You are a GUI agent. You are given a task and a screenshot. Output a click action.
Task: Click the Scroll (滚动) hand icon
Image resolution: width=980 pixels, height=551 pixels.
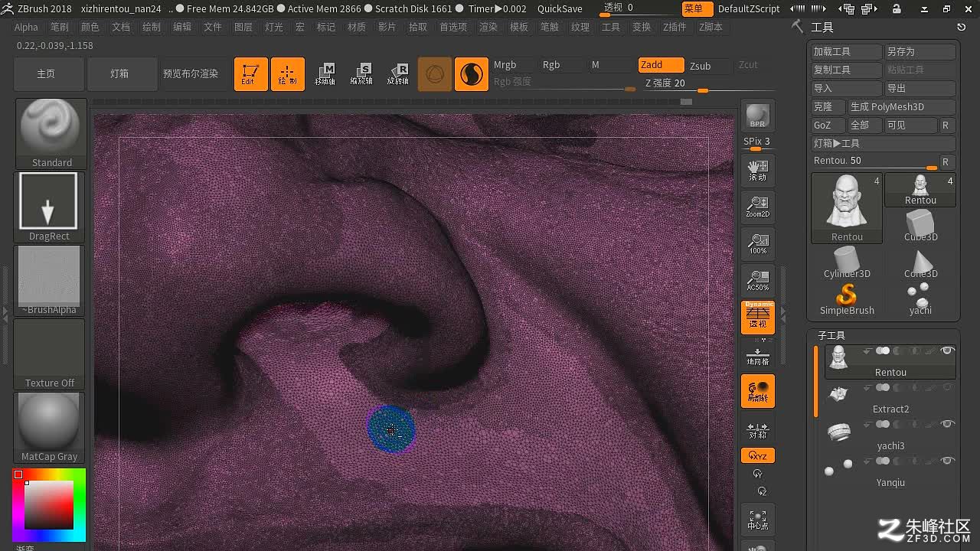757,170
